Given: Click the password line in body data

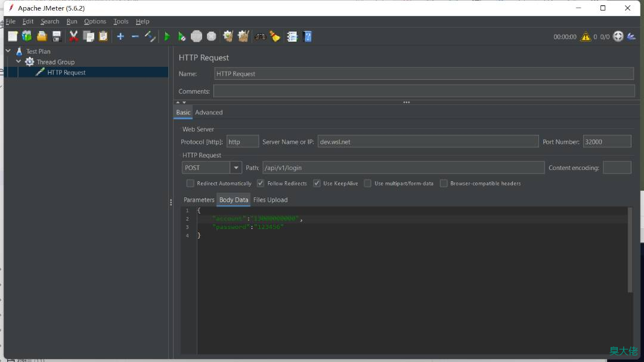Looking at the screenshot, I should [247, 227].
